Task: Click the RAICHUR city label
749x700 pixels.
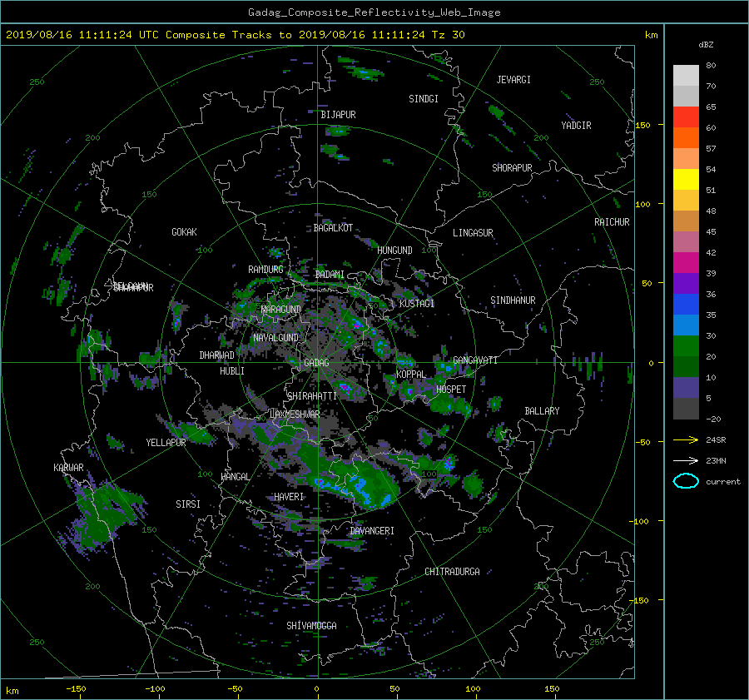Action: point(612,222)
